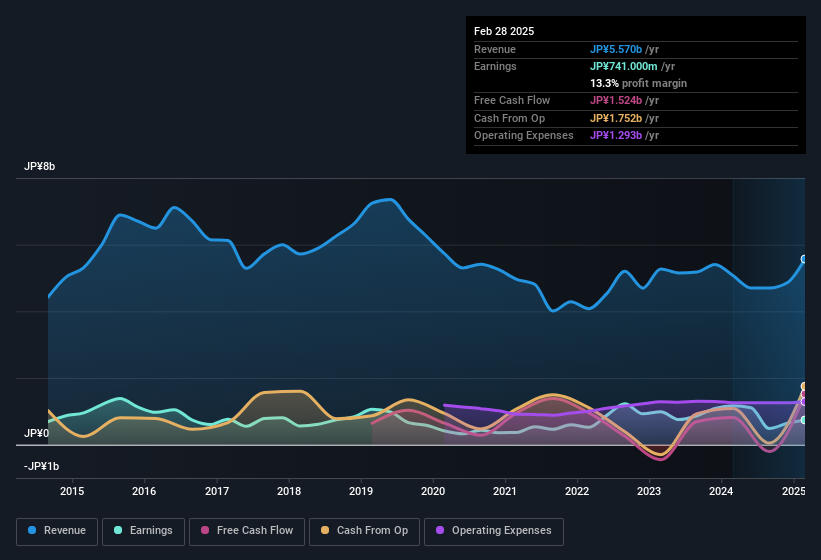Click the 2024 x-axis label
Image resolution: width=821 pixels, height=560 pixels.
pos(721,491)
